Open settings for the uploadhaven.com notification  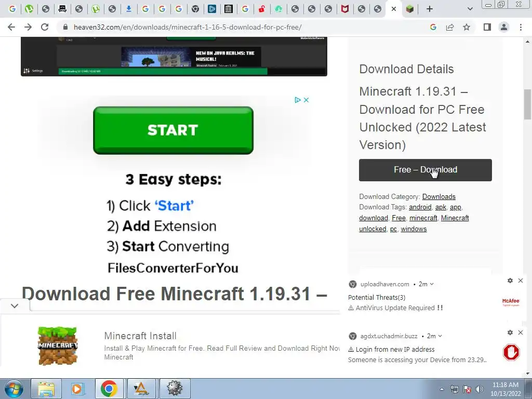point(510,281)
